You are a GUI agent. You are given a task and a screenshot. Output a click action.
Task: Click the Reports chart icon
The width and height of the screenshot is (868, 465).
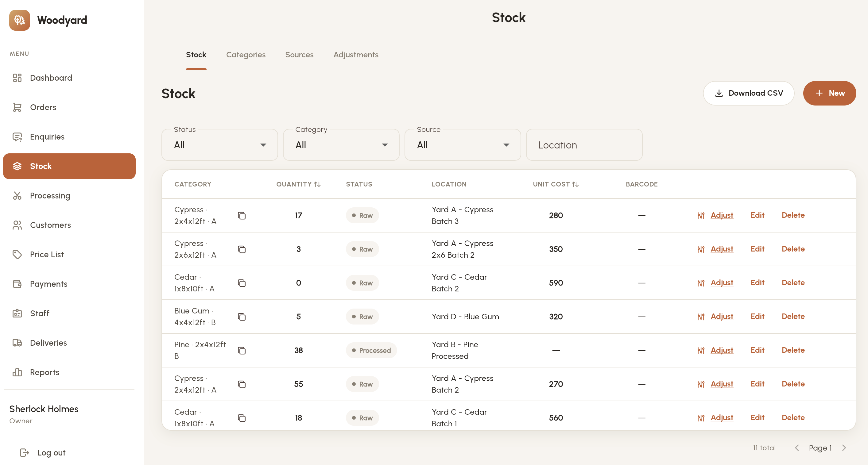click(17, 372)
